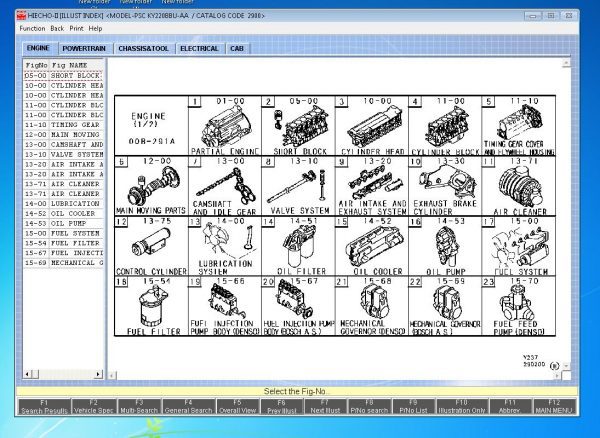Select 13-00 CAMSHAFT AND list row
600x438 pixels.
tap(64, 145)
